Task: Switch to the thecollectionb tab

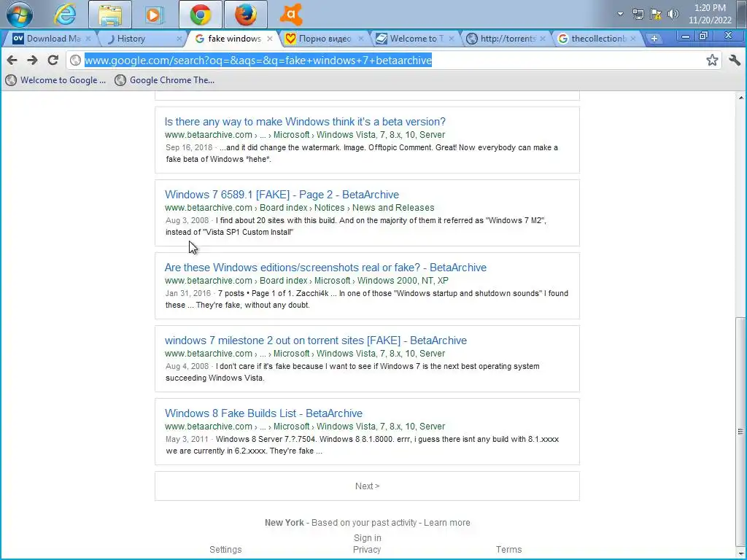Action: point(597,39)
